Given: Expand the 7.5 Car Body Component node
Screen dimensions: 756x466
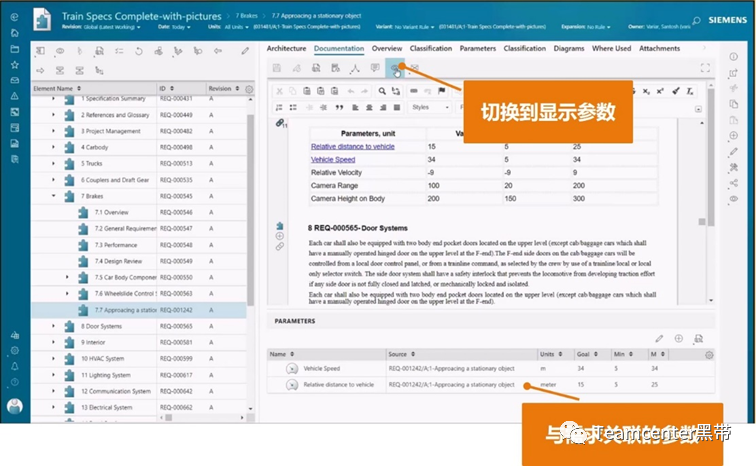Looking at the screenshot, I should coord(67,277).
